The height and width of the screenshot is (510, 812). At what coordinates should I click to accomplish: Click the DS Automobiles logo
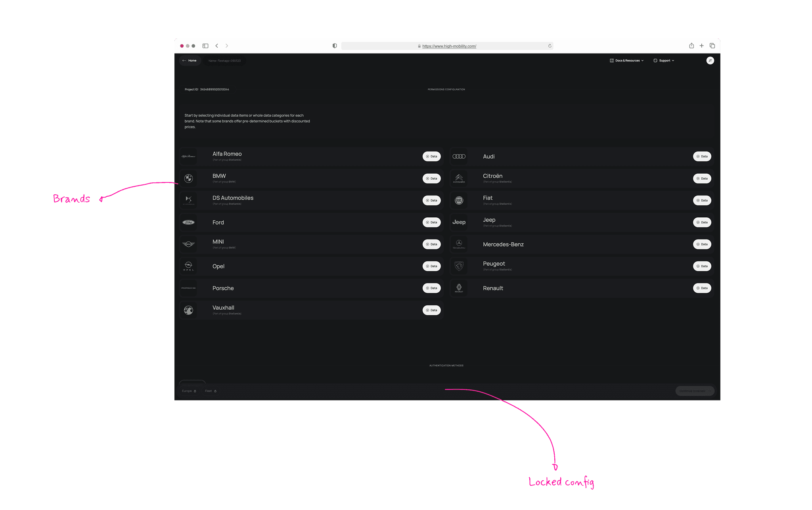[189, 200]
